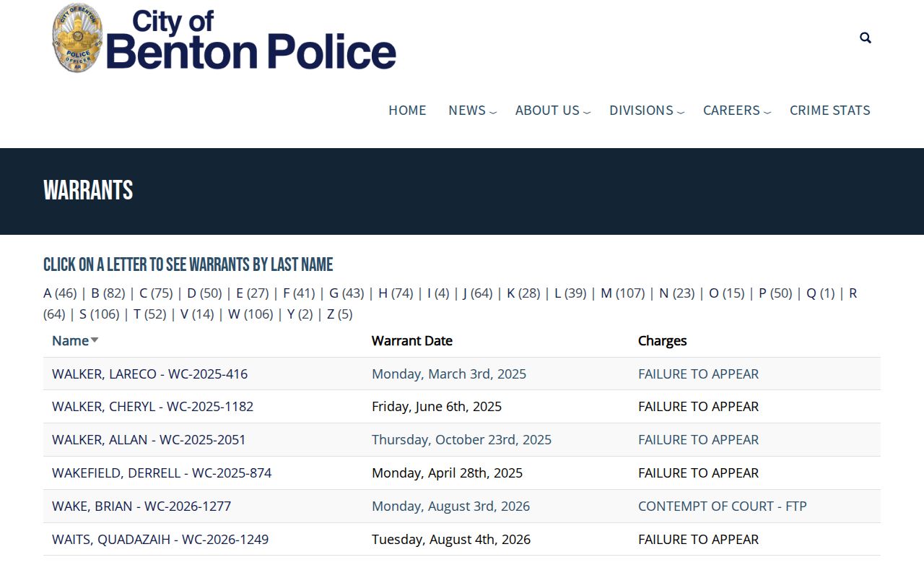Show warrants under letter I
Screen dimensions: 924x578
429,293
